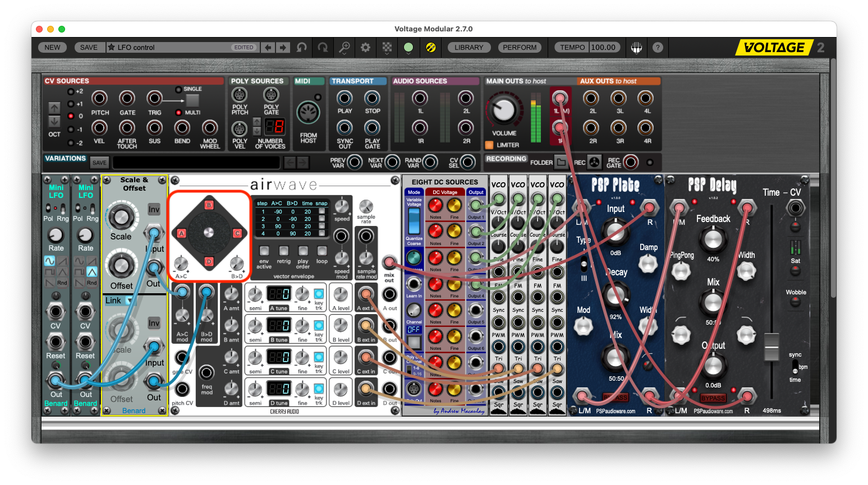Click the PSP Delay time slider handle
Screen dimensions: 868x485
[772, 347]
